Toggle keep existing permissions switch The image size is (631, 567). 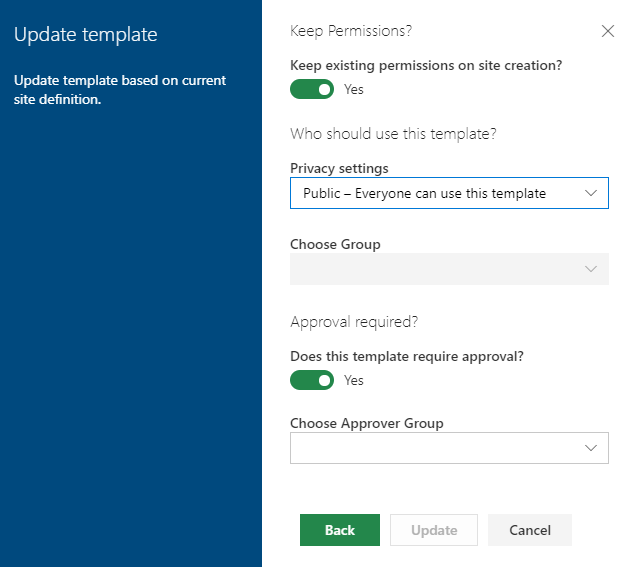312,89
